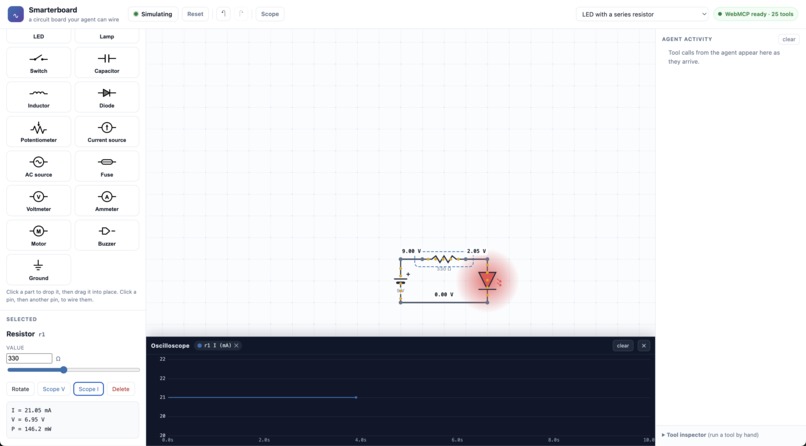Add a Capacitor component

tap(107, 63)
